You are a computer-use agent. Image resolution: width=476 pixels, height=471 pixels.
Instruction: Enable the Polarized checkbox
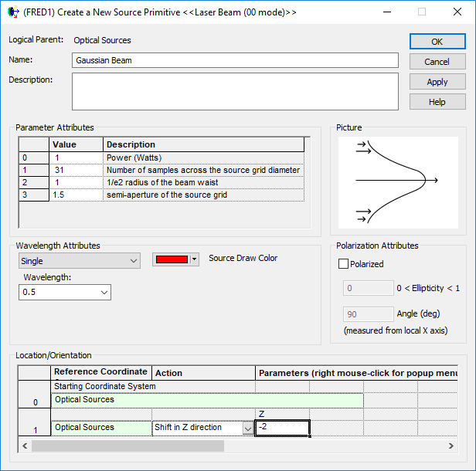point(344,264)
